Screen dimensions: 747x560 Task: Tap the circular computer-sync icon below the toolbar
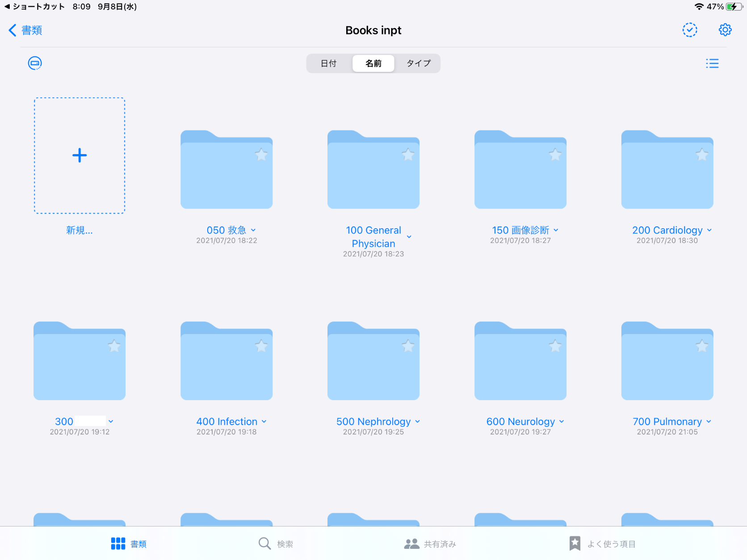click(x=34, y=63)
